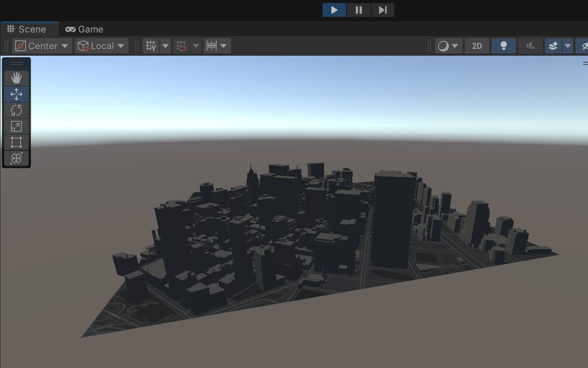
Task: Select the Move tool
Action: [x=17, y=94]
